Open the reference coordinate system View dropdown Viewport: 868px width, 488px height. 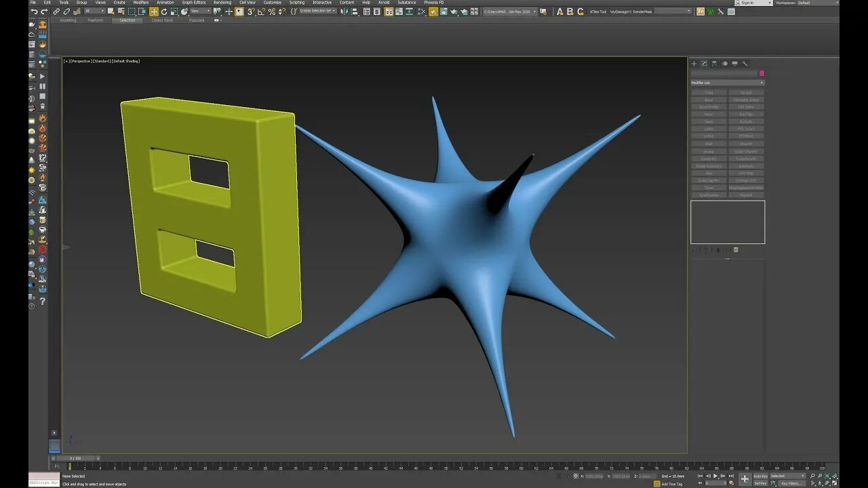(200, 12)
